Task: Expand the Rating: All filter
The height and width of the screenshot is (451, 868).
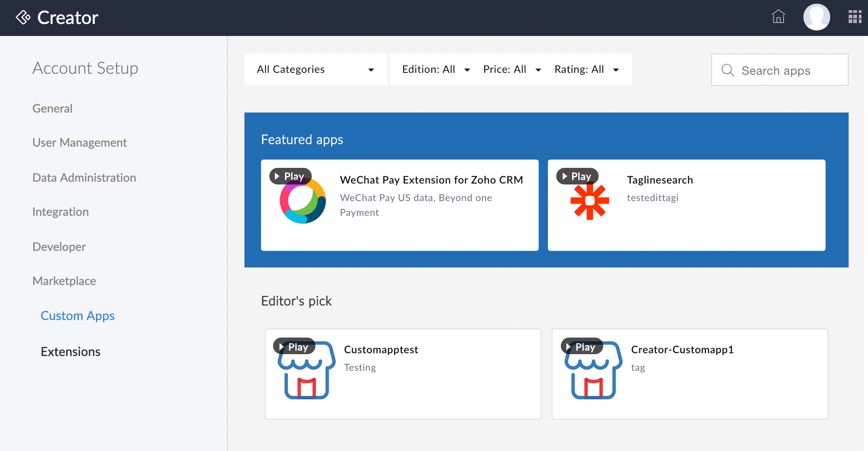Action: (587, 69)
